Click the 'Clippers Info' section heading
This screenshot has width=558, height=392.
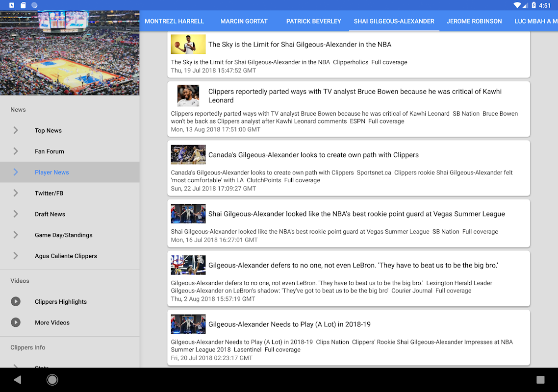tap(28, 347)
